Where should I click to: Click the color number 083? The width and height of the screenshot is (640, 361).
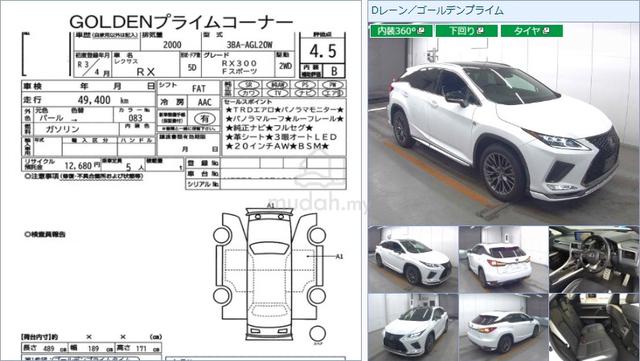pyautogui.click(x=136, y=118)
